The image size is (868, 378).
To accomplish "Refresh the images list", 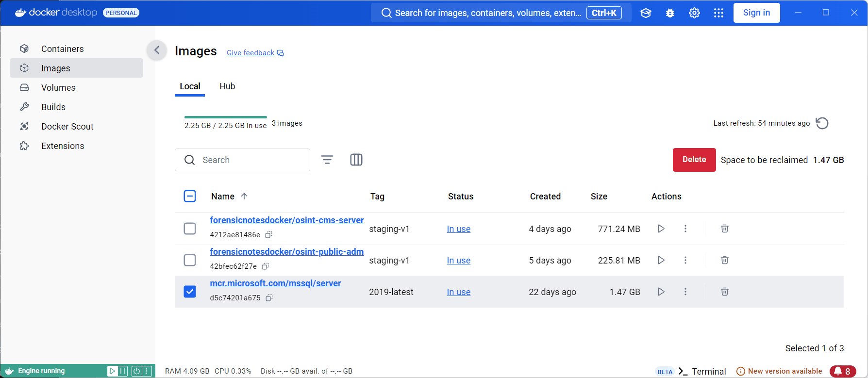I will point(822,123).
